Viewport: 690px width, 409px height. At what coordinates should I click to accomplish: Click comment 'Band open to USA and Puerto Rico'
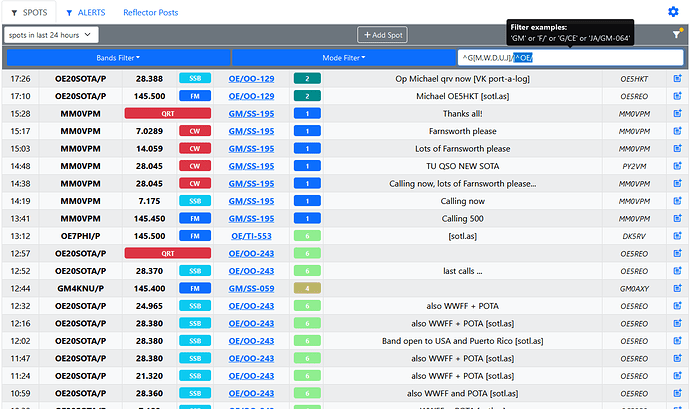tap(447, 341)
